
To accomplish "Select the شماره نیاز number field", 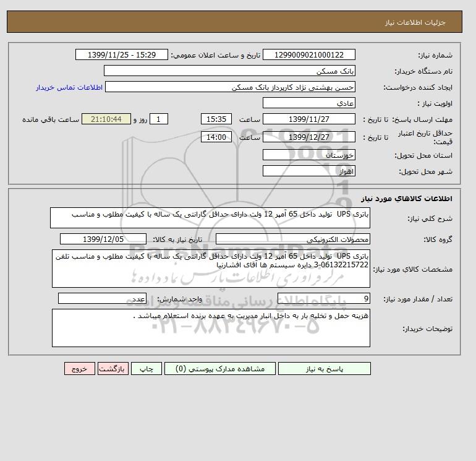I will [308, 54].
